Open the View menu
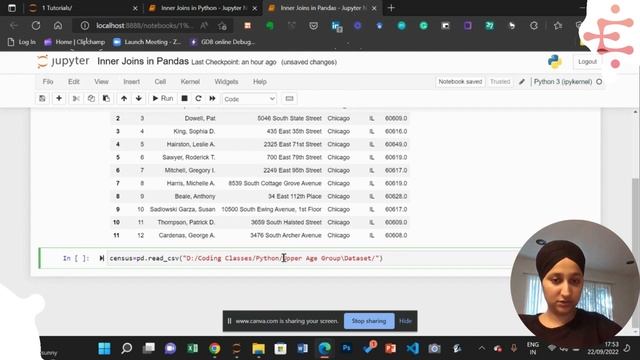Viewport: 640px width, 360px height. click(101, 82)
